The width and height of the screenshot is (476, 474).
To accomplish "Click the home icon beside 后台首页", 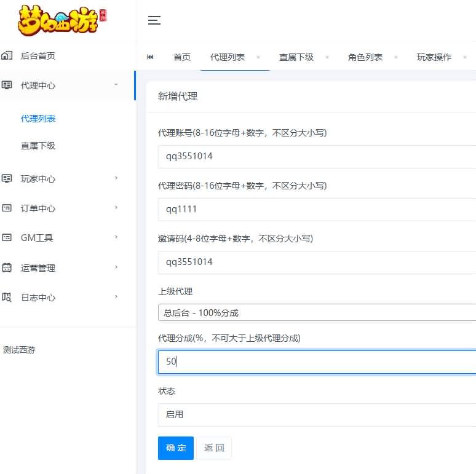I will point(7,55).
